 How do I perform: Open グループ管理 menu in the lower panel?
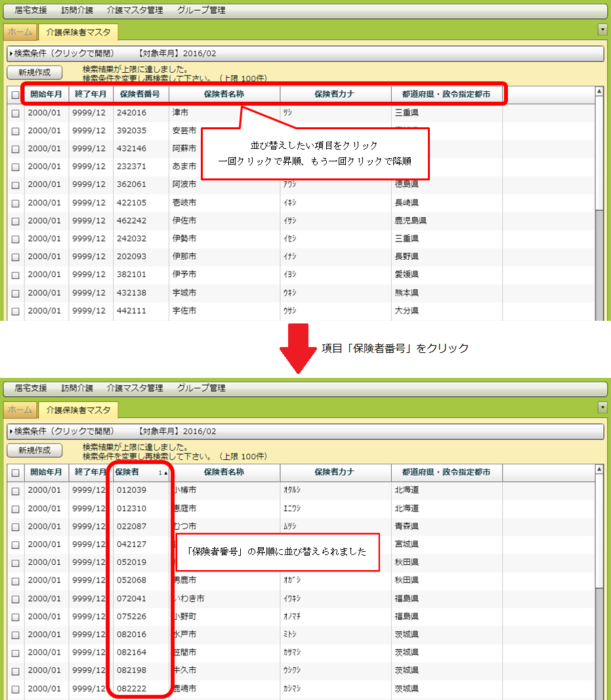201,388
